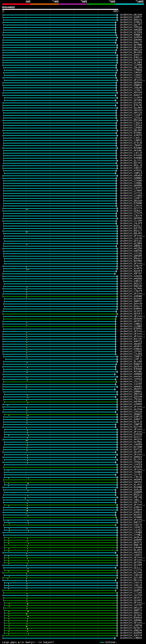Select label UniRef100_C2URY7
This screenshot has height=644, width=146.
click(131, 198)
